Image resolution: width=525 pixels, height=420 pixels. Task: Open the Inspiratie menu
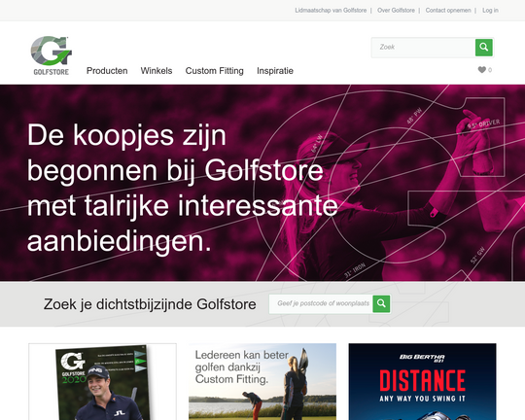click(275, 71)
